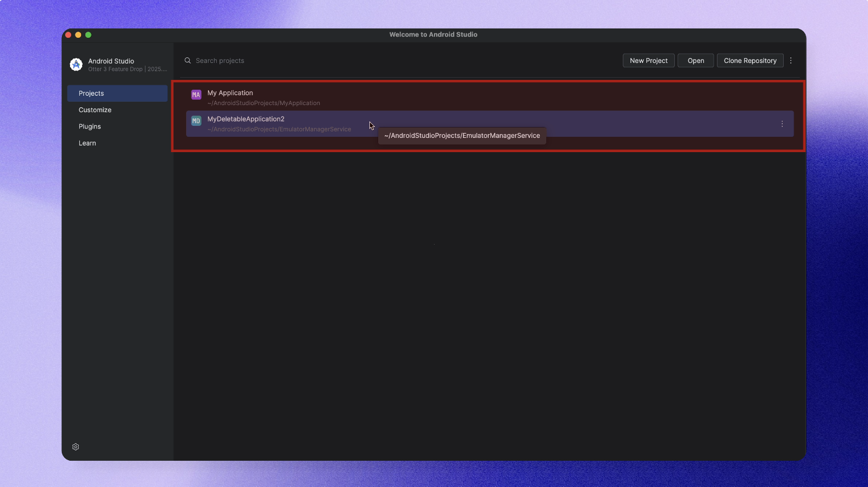Click the search magnifier icon
The width and height of the screenshot is (868, 487).
pos(188,61)
